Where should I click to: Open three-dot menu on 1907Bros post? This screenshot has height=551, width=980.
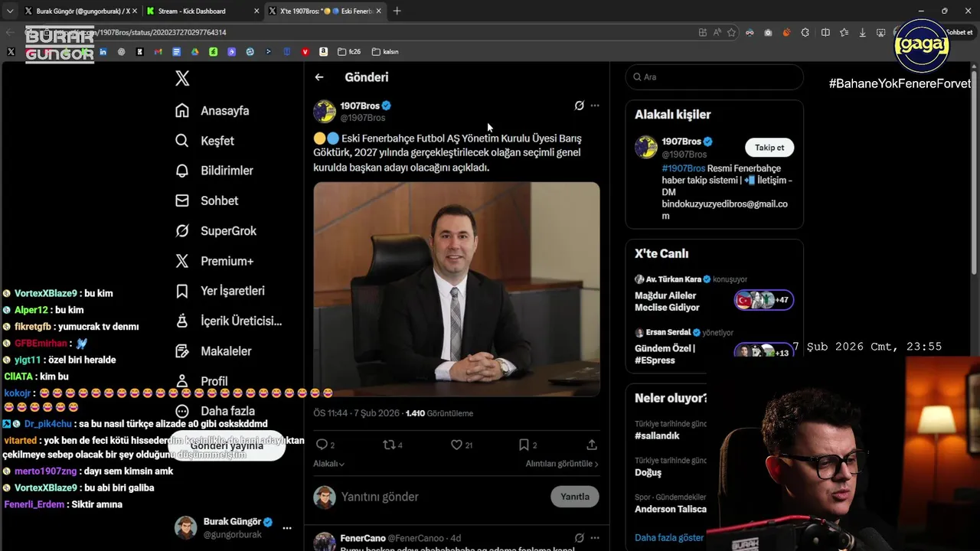click(x=595, y=106)
